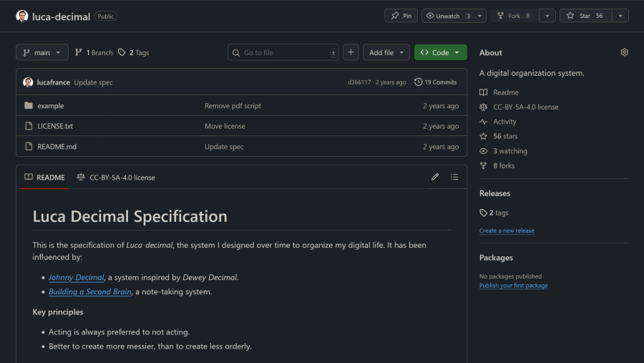Click the example folder icon
The image size is (644, 363).
[29, 106]
